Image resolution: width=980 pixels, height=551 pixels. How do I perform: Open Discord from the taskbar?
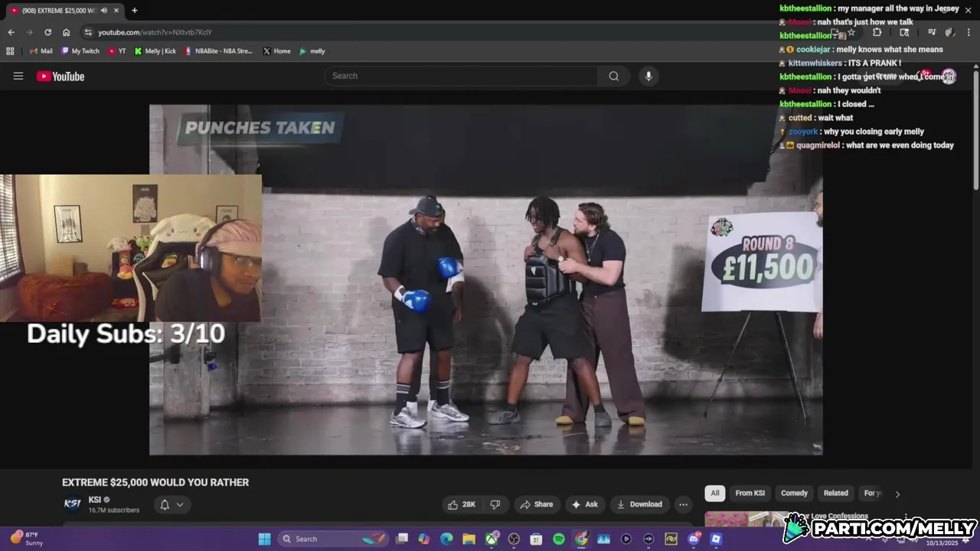[694, 539]
